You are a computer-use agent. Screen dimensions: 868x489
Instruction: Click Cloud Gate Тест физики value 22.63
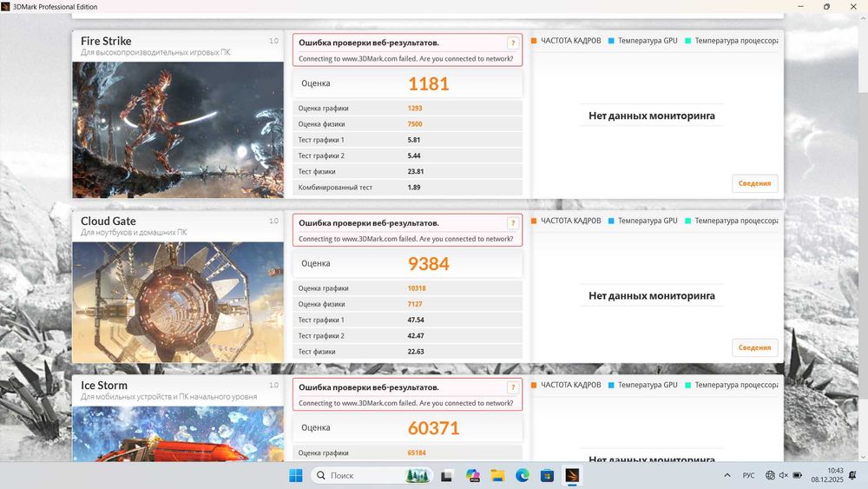click(416, 352)
